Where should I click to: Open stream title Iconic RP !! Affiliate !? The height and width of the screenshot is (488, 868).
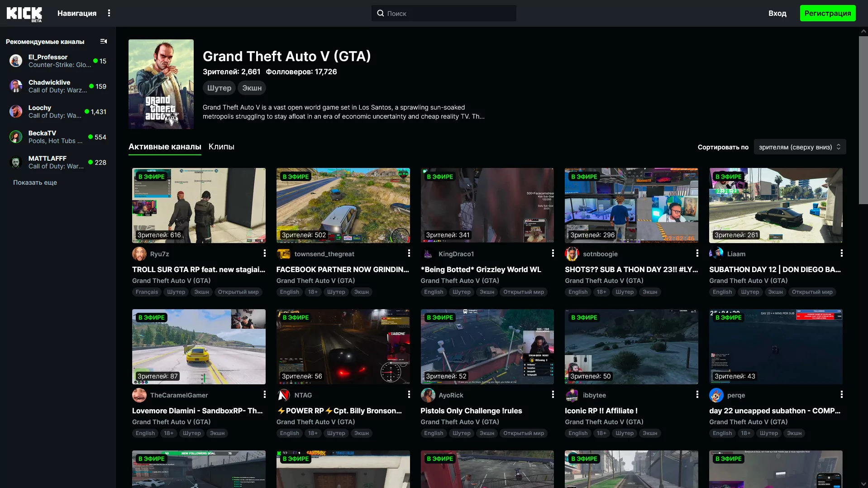[601, 411]
